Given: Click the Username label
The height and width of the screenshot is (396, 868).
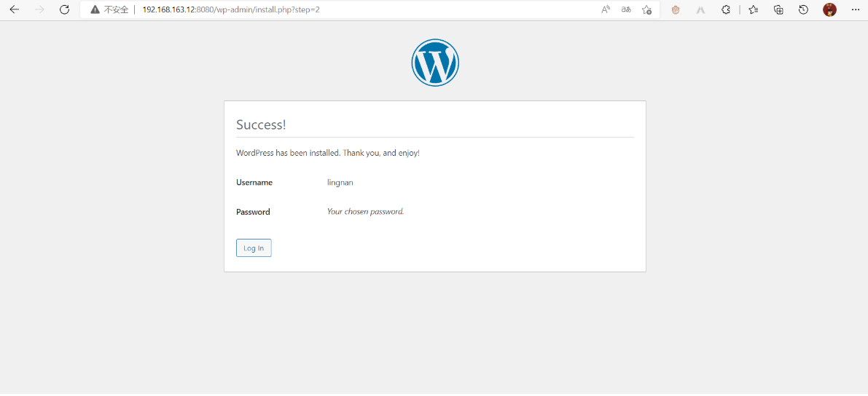Looking at the screenshot, I should (254, 183).
